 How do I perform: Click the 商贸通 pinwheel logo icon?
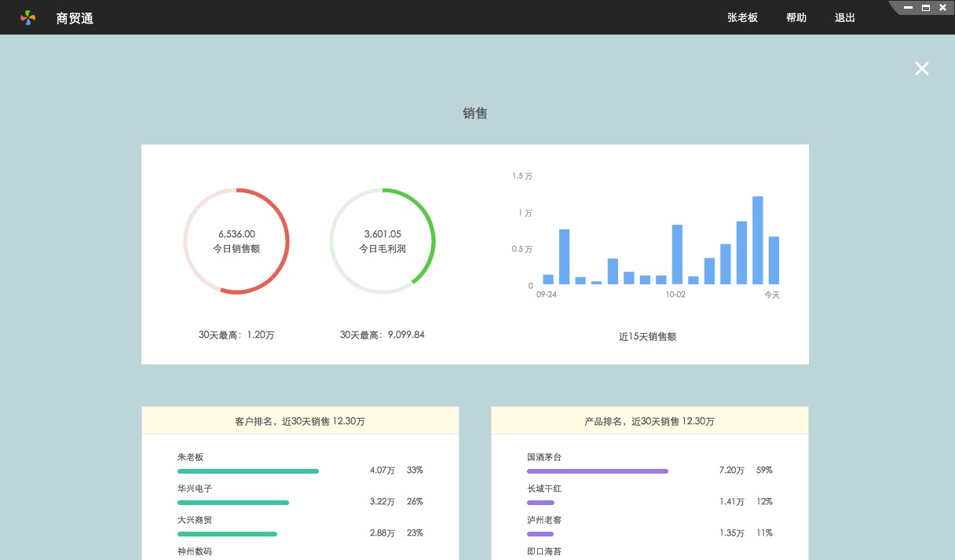pos(28,17)
